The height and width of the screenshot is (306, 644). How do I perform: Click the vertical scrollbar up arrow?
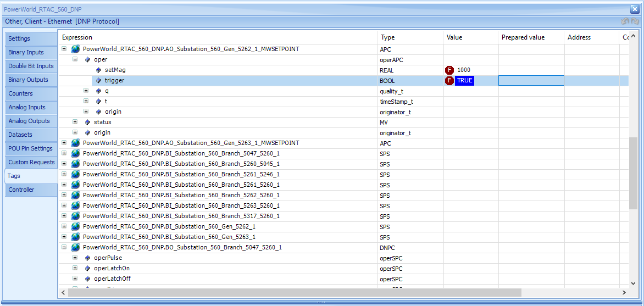[x=634, y=35]
